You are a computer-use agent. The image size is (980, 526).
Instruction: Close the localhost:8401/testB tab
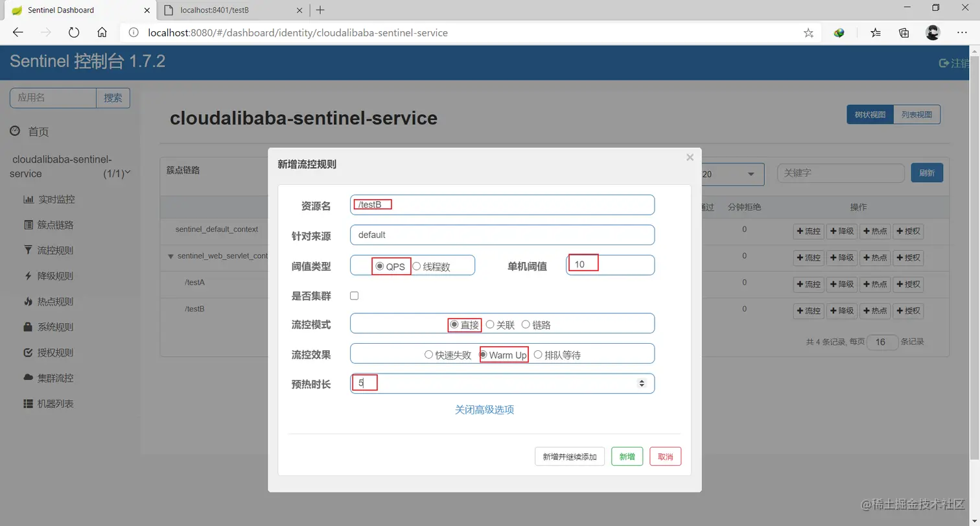tap(299, 10)
